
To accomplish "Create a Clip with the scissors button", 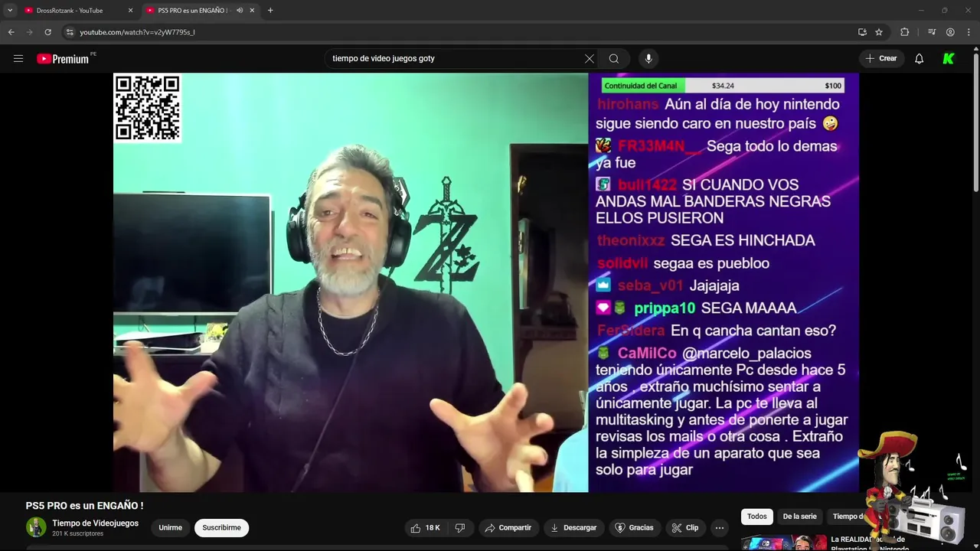I will coord(684,527).
